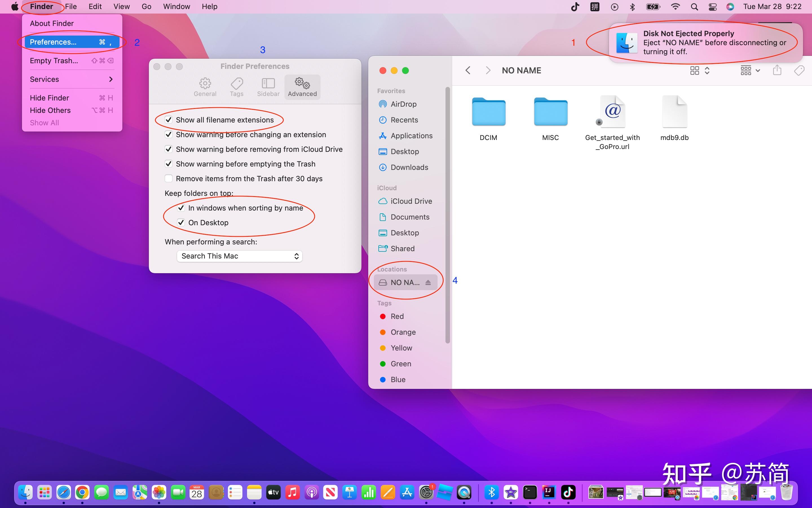Launch Safari from the Dock
Viewport: 812px width, 508px height.
(64, 492)
